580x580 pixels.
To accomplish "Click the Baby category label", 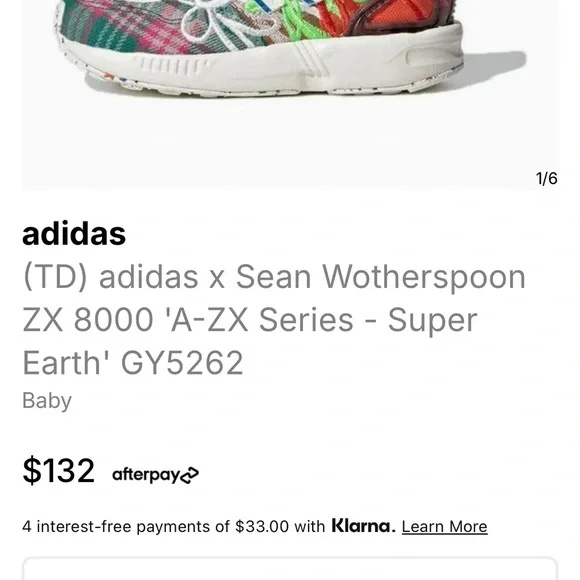I will tap(47, 401).
